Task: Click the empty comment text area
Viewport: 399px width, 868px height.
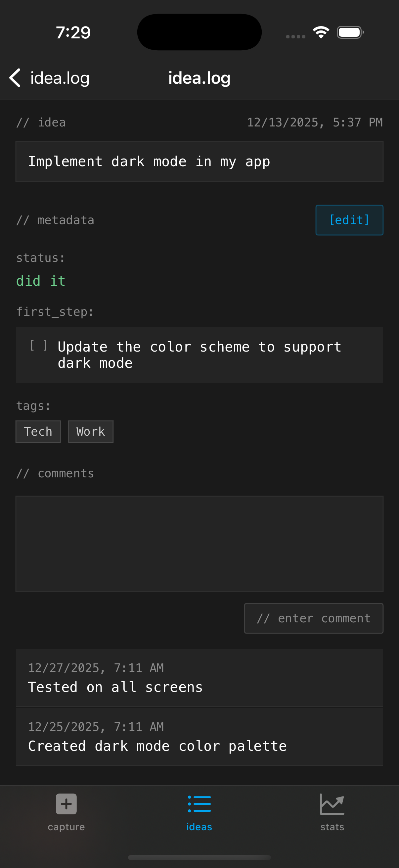Action: point(199,544)
